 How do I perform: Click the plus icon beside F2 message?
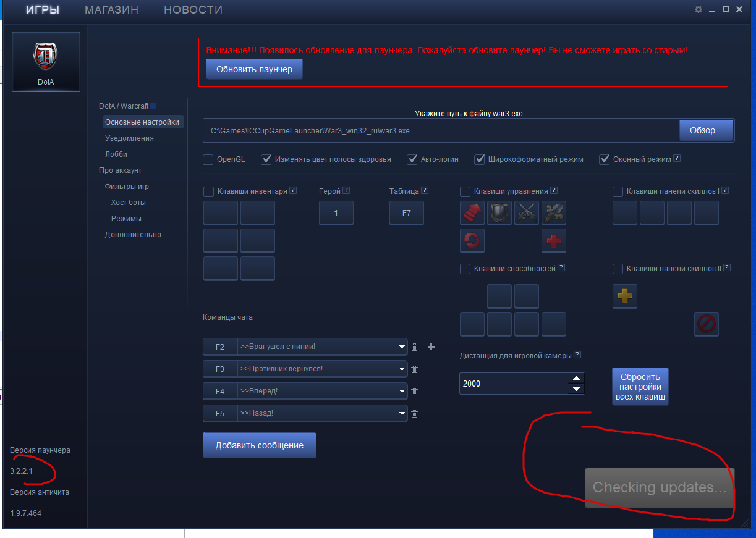point(431,347)
